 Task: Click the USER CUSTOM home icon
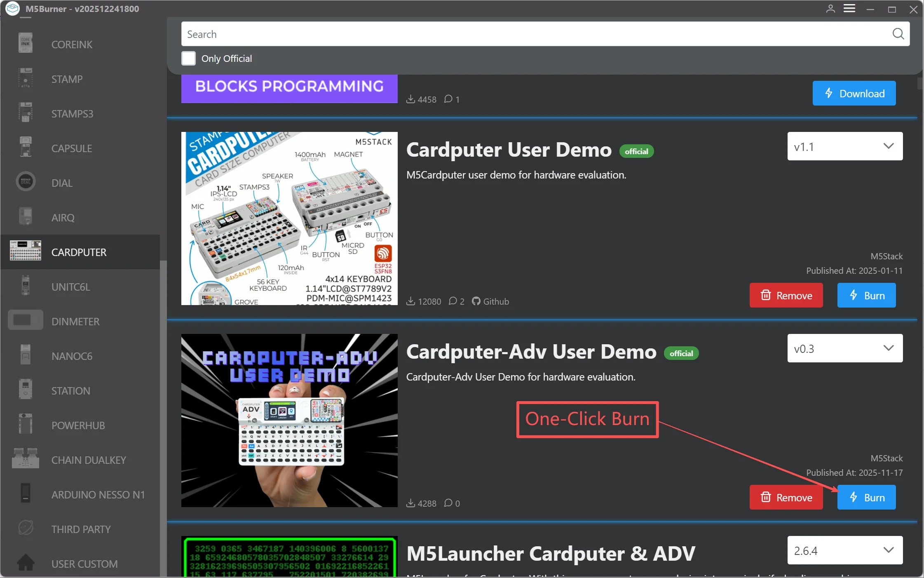[26, 562]
